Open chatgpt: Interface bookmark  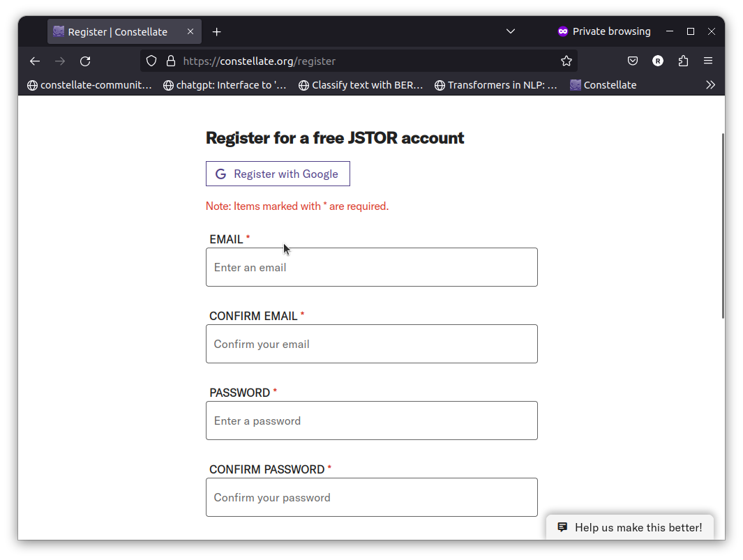point(225,85)
